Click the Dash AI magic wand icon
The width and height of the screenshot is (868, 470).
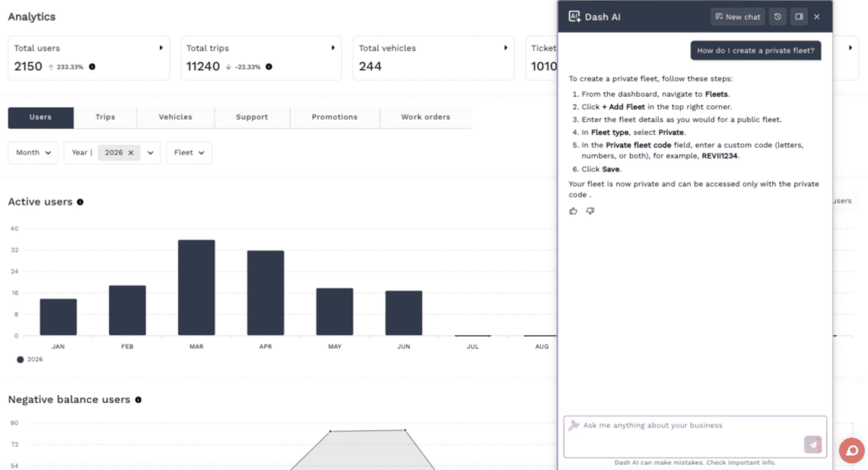point(574,425)
